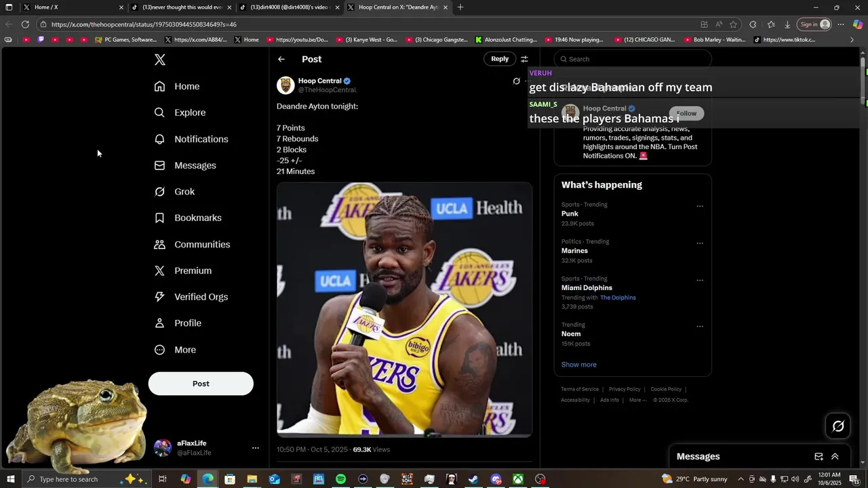The width and height of the screenshot is (868, 488).
Task: Open Xbox app from taskbar
Action: [517, 479]
